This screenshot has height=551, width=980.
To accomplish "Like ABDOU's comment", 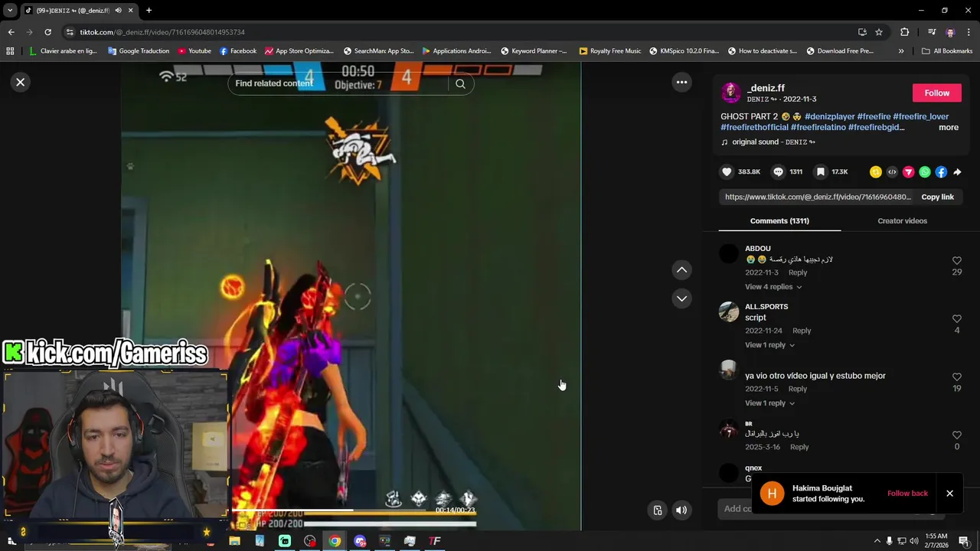I will pyautogui.click(x=956, y=261).
